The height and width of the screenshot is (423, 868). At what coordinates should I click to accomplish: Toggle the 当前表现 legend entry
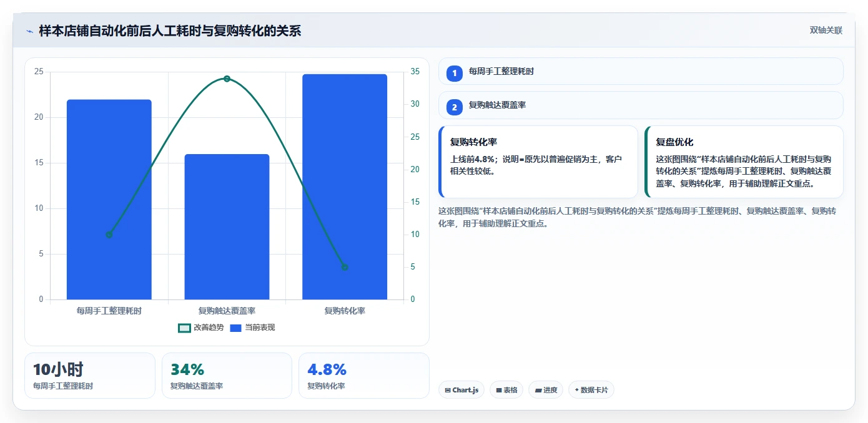point(252,328)
